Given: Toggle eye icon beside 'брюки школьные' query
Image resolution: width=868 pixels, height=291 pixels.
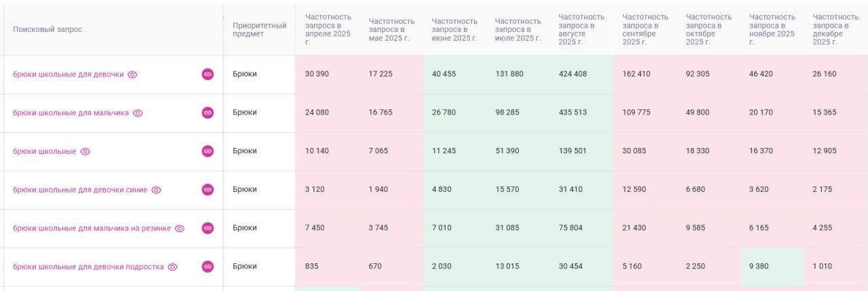Looking at the screenshot, I should point(85,151).
